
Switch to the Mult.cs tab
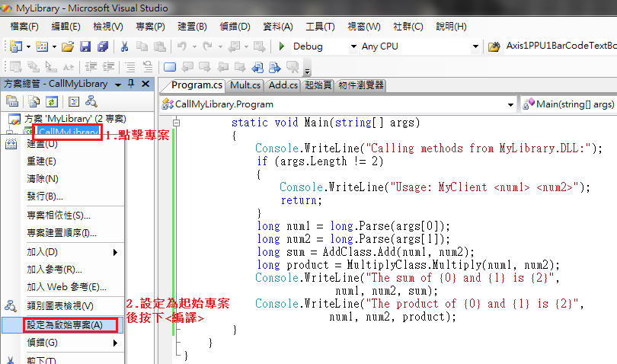[245, 85]
